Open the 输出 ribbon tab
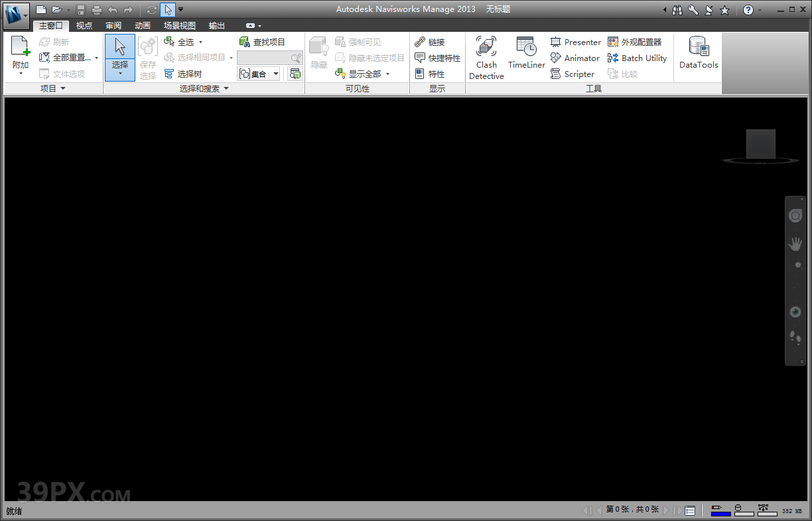 click(216, 25)
